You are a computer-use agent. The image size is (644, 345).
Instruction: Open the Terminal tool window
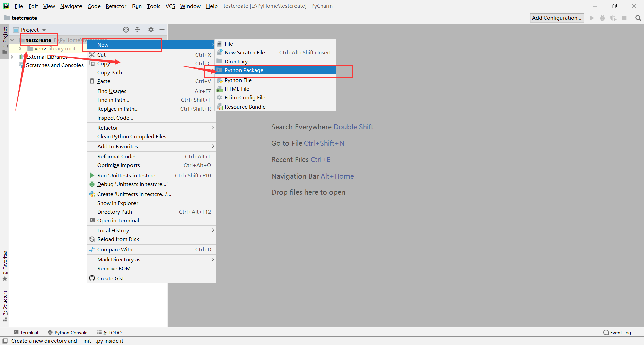tap(26, 333)
